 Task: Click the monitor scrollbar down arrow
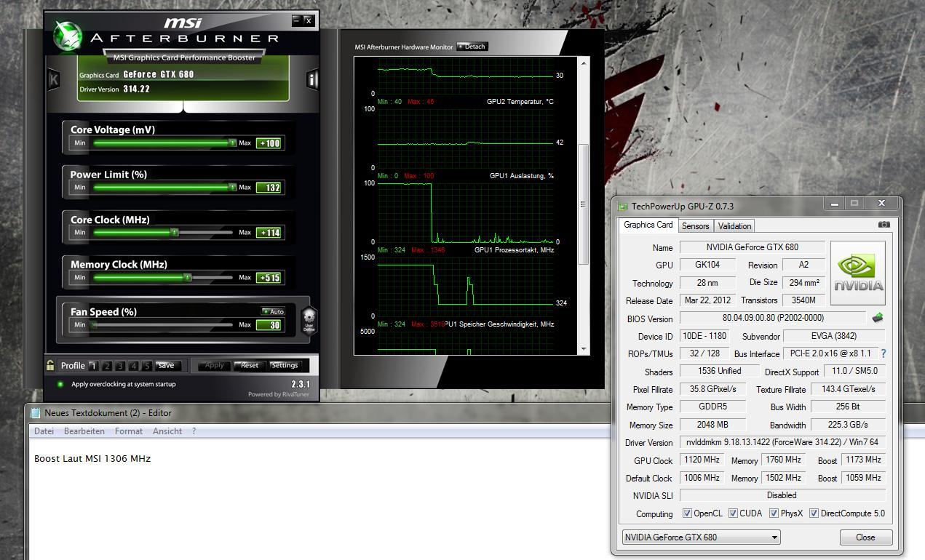(x=582, y=349)
